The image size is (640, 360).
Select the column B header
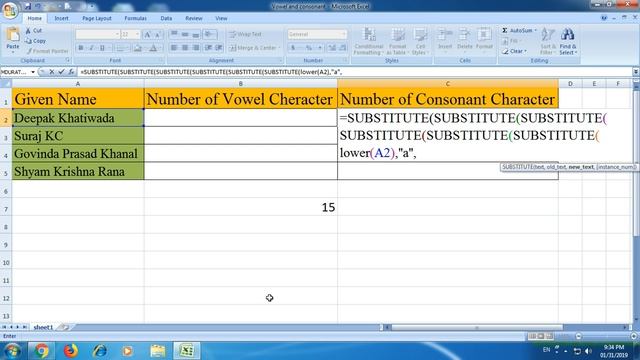(241, 83)
